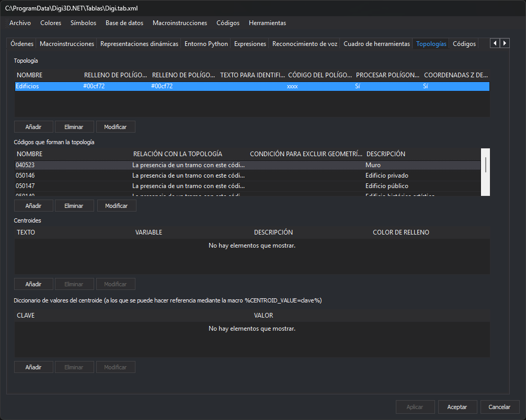Click Modificar under the topology codes list
526x420 pixels.
tap(117, 205)
